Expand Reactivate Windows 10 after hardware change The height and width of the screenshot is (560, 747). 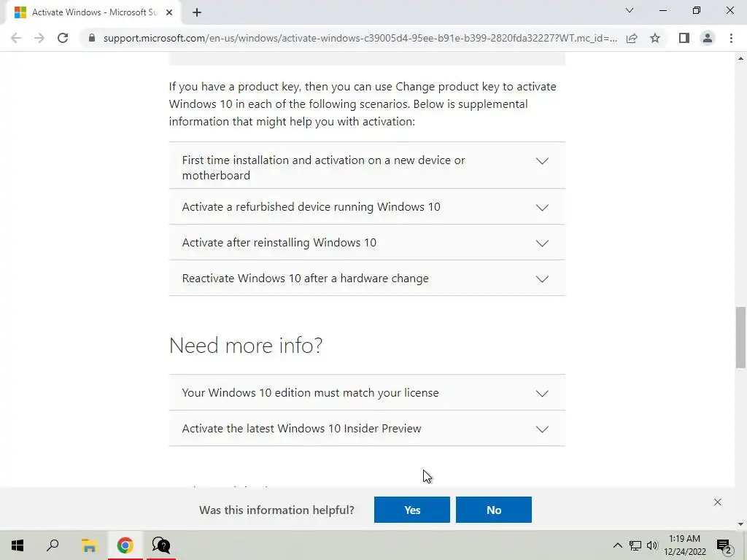(367, 278)
